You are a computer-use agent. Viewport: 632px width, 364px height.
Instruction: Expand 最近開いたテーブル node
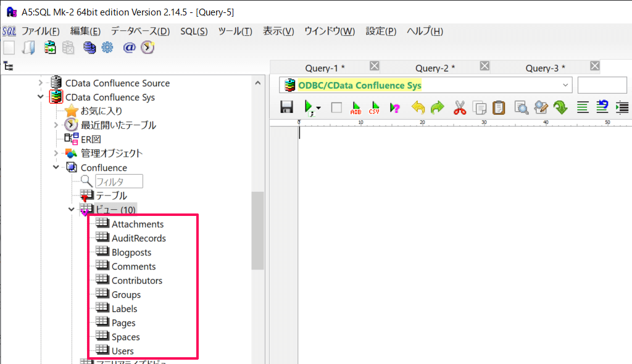tap(56, 125)
